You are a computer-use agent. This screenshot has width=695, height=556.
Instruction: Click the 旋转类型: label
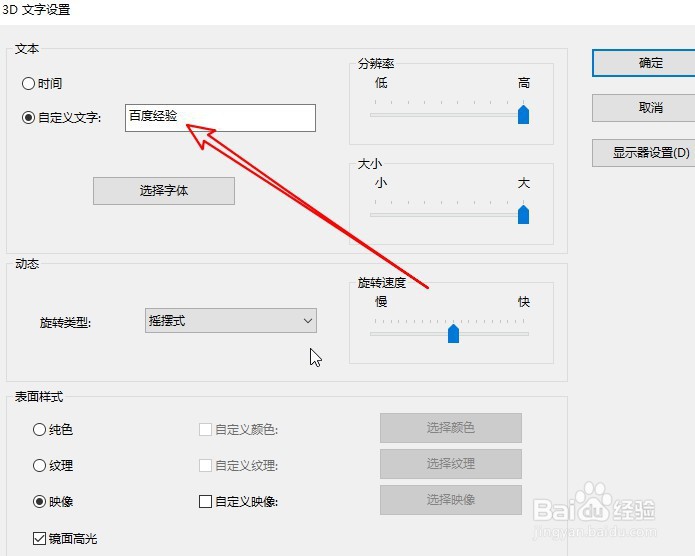(x=65, y=323)
